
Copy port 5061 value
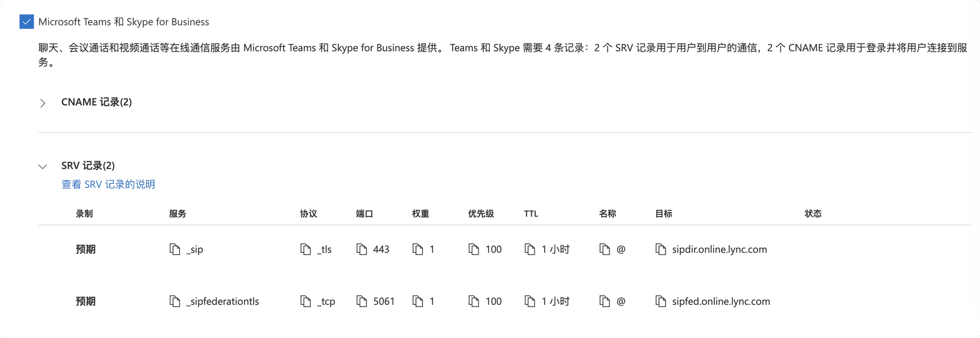[362, 301]
